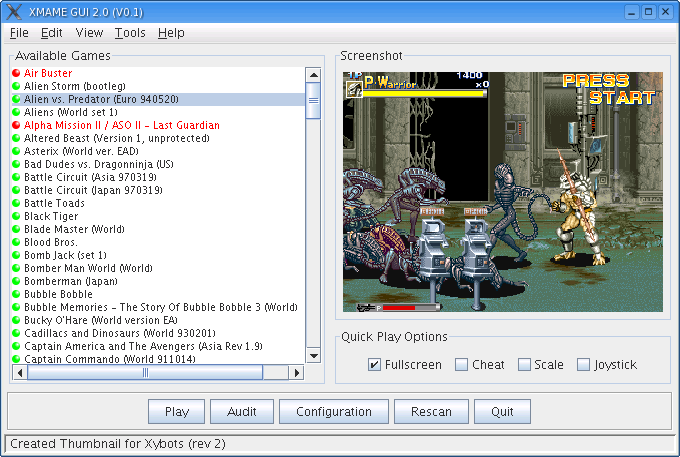Image resolution: width=680 pixels, height=457 pixels.
Task: Click the green dot next to Altered Beast
Action: click(x=16, y=138)
